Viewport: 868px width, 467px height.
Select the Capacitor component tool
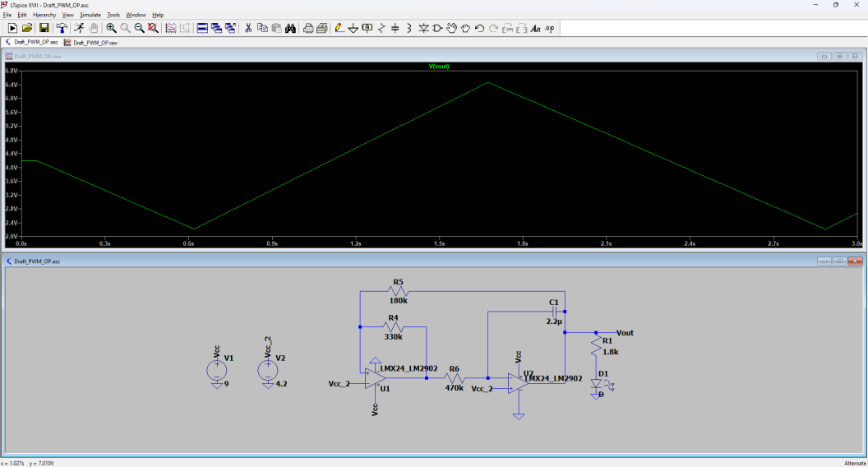(x=395, y=28)
